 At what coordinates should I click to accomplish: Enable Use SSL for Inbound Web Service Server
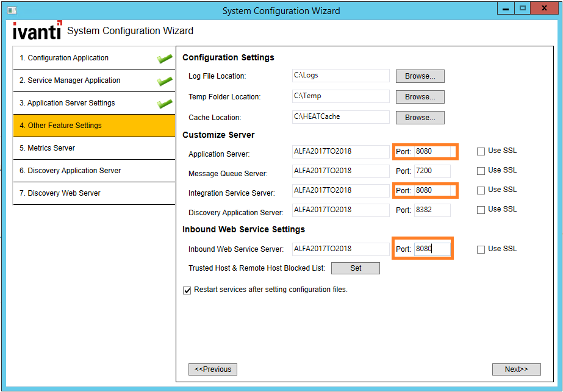point(481,249)
